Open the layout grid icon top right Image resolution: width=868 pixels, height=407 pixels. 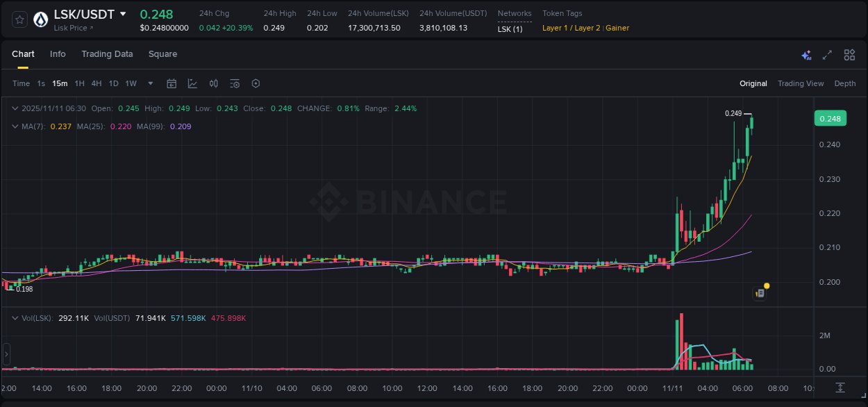[x=849, y=54]
